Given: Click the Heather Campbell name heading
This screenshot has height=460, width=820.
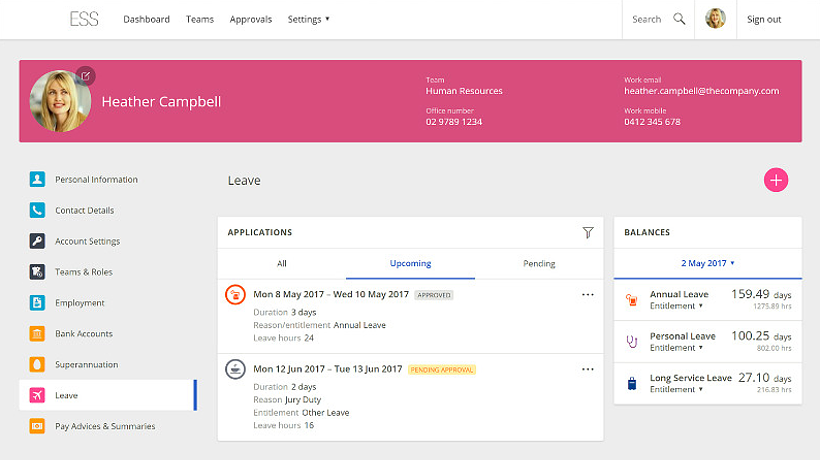Looking at the screenshot, I should pos(161,101).
